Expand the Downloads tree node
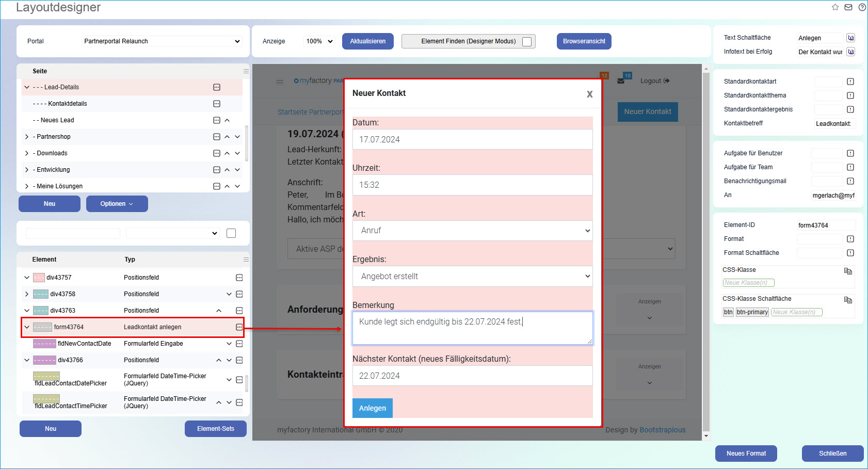 pos(27,153)
